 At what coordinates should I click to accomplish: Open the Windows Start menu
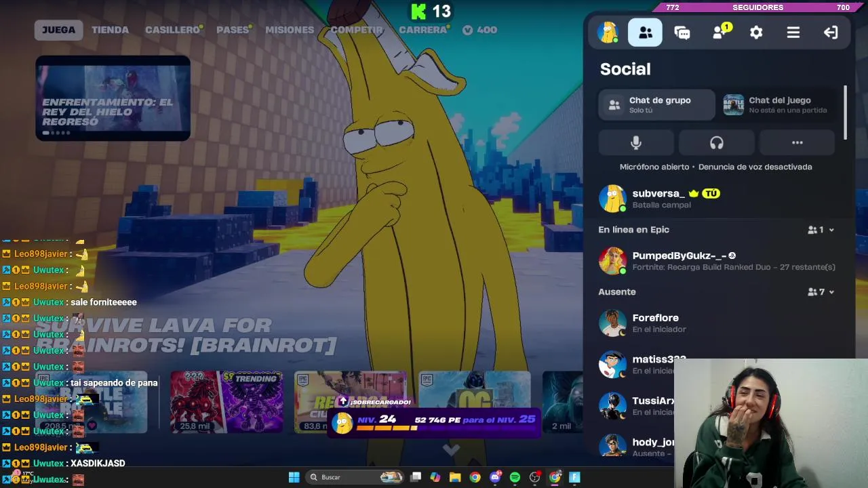(294, 477)
